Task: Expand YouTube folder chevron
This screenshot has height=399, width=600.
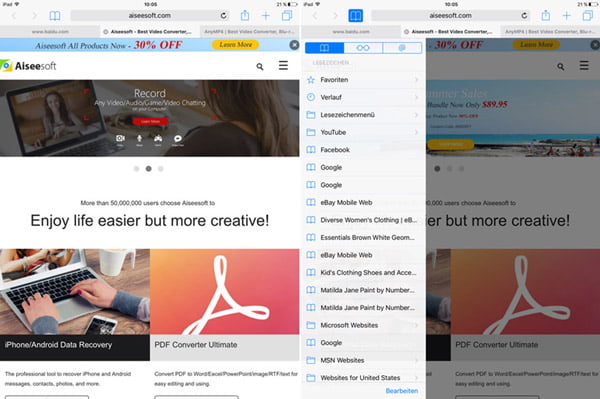Action: tap(416, 132)
